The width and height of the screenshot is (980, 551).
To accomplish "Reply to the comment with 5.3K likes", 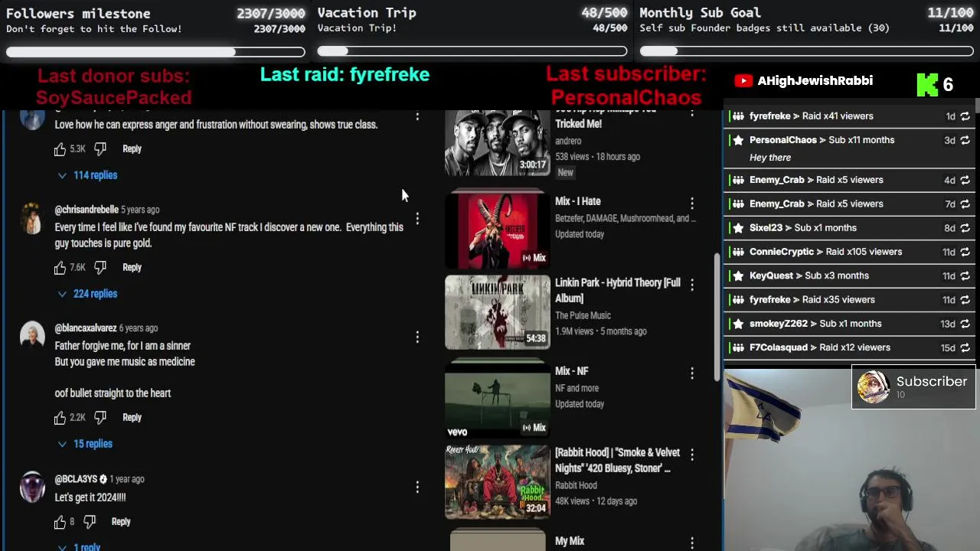I will [x=132, y=149].
